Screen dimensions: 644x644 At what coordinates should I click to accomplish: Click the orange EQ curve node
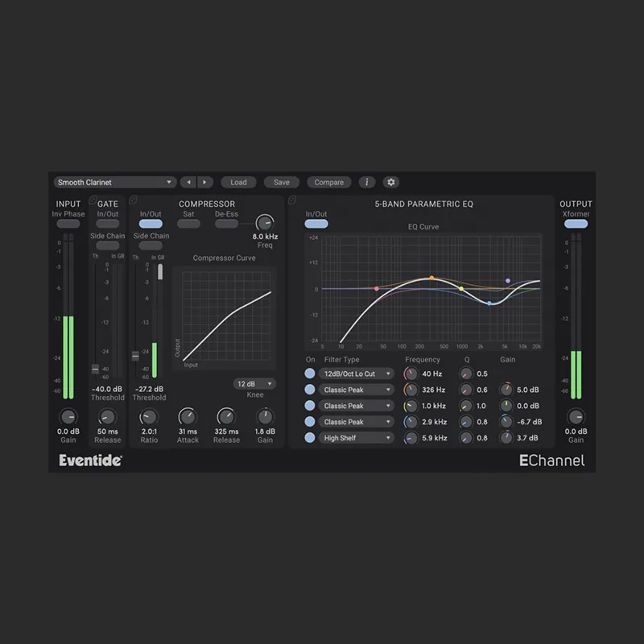(431, 278)
